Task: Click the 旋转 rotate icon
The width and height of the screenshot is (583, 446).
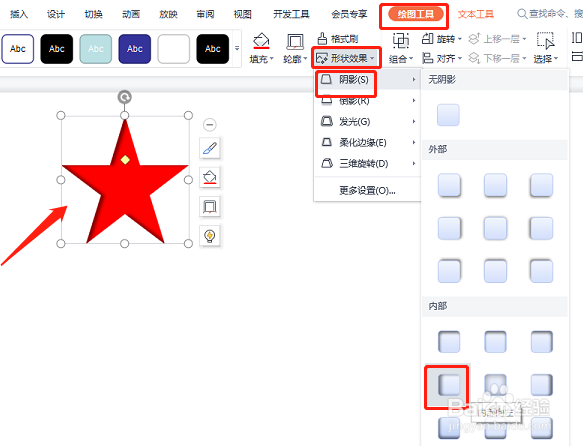Action: coord(428,39)
